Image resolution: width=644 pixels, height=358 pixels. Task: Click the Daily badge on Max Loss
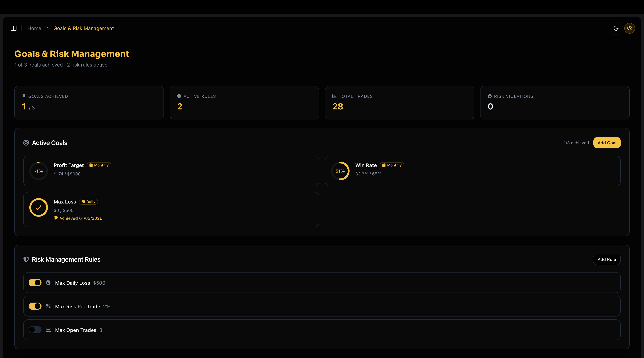point(89,202)
